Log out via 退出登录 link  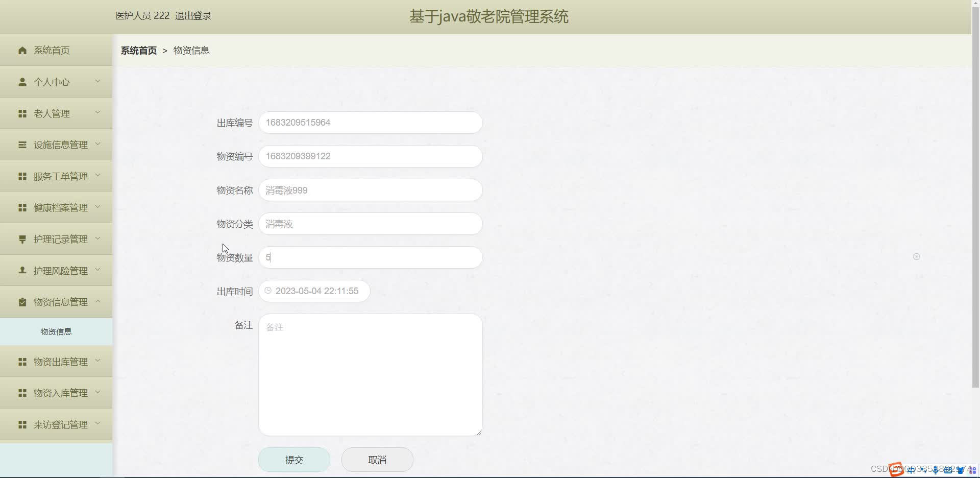pos(193,16)
